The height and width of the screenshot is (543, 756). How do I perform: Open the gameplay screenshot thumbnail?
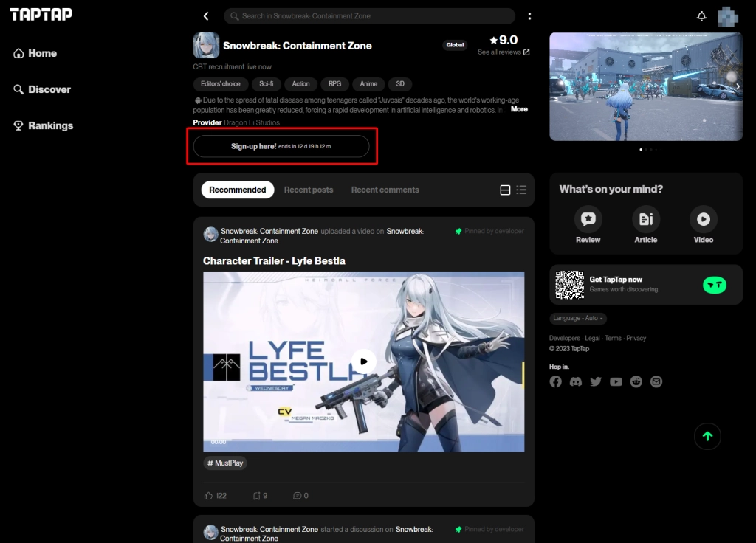(x=646, y=87)
